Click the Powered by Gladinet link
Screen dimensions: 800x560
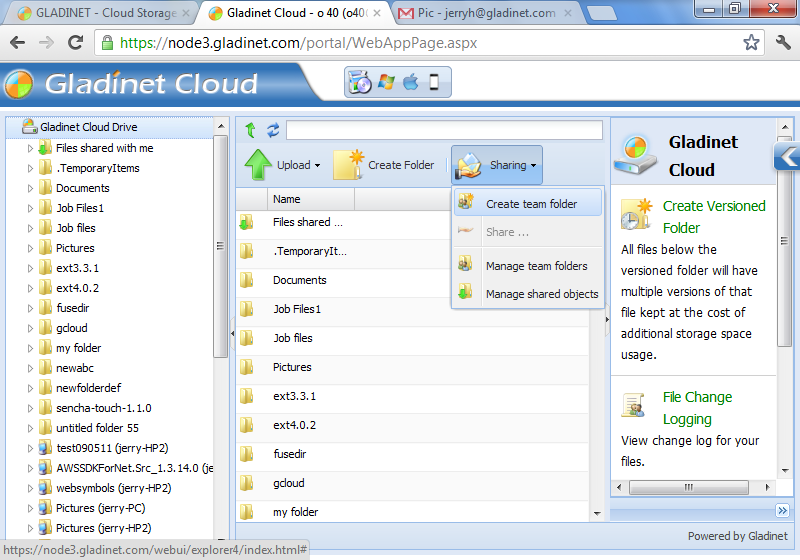[737, 536]
